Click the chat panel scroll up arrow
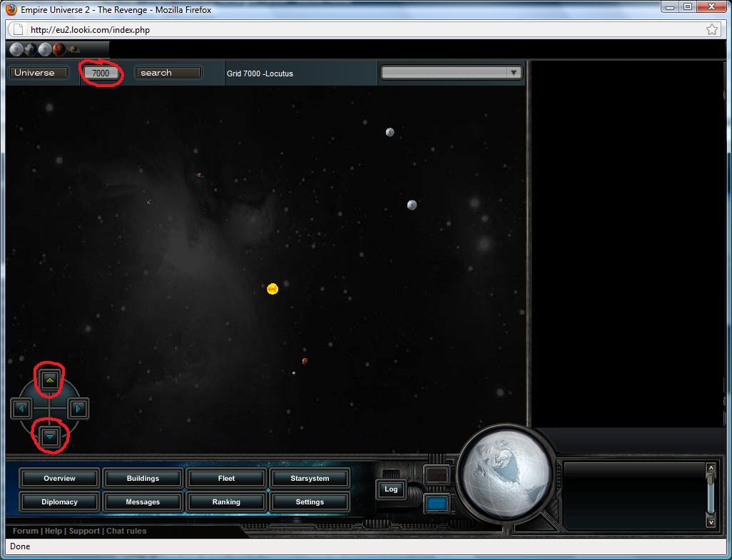Image resolution: width=732 pixels, height=560 pixels. click(x=711, y=468)
